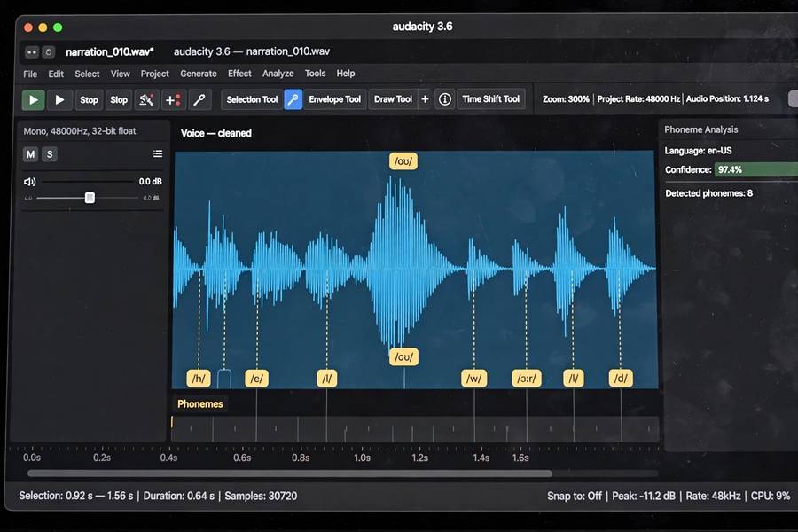Click the volume bar next to 0.0 dB

88,181
